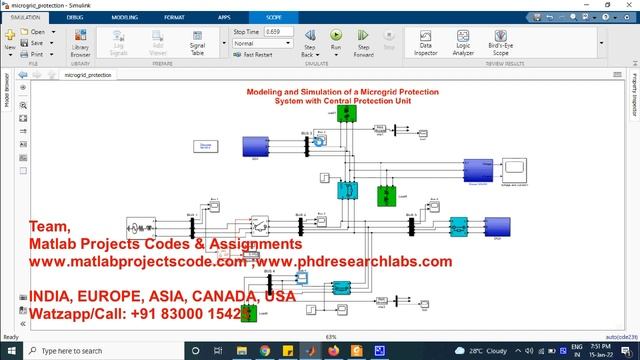Launch the Logic Analyzer
This screenshot has height=360, width=640.
463,43
